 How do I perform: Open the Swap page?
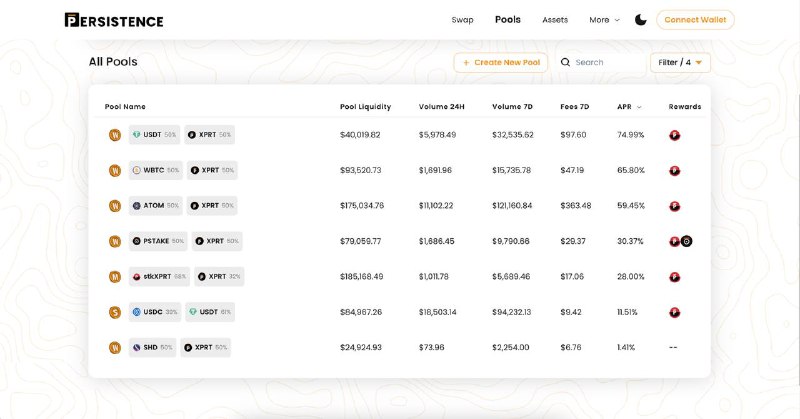[x=462, y=20]
